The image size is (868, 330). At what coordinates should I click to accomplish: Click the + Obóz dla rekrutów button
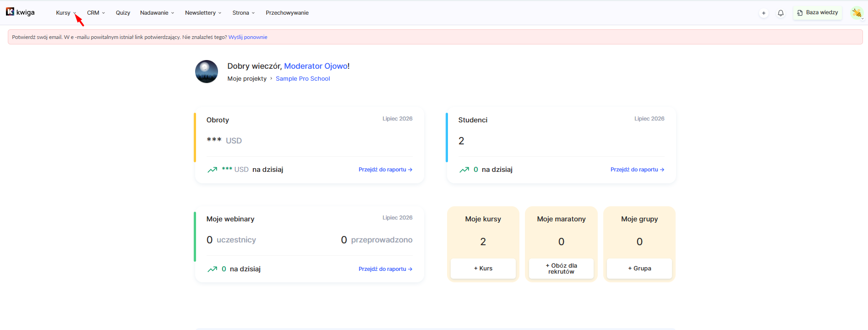[x=561, y=269]
